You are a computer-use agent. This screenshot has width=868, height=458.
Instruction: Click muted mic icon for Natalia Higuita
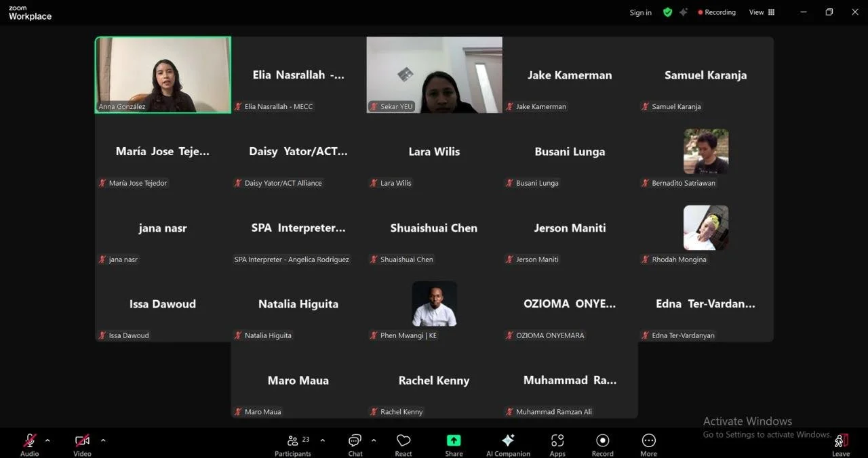[238, 335]
